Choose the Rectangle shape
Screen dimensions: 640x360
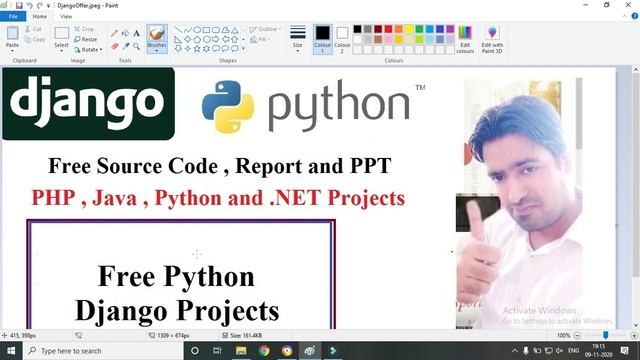pyautogui.click(x=207, y=30)
